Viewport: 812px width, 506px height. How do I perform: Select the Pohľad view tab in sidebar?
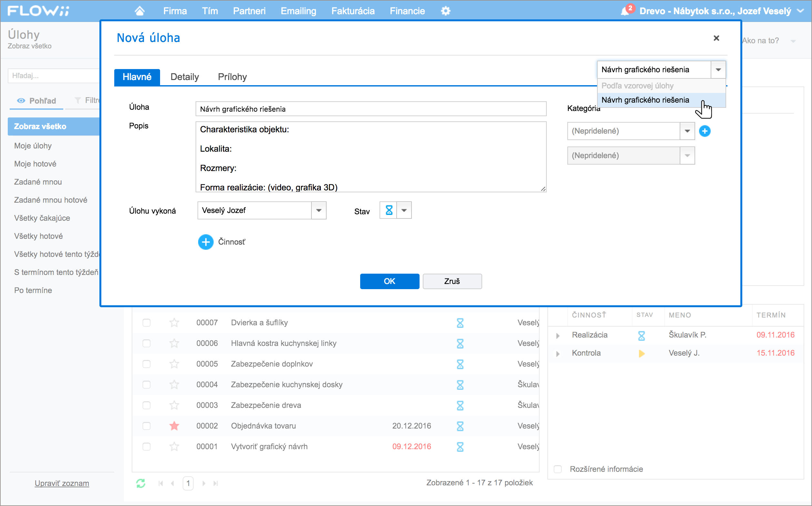[36, 100]
